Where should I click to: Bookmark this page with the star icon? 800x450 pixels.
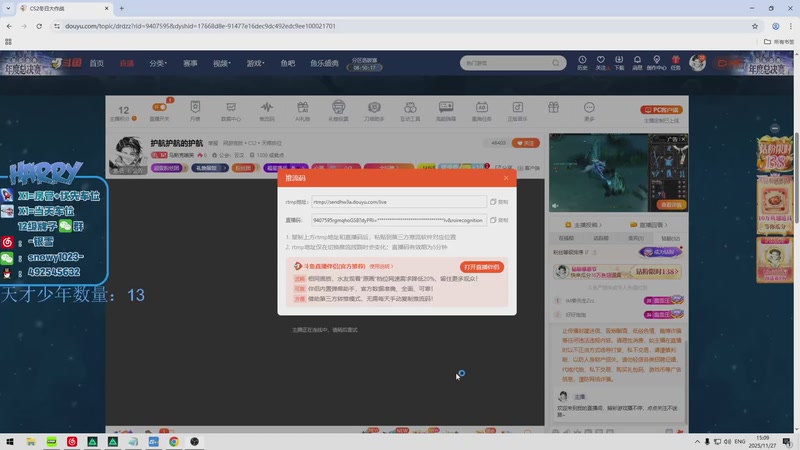point(755,26)
